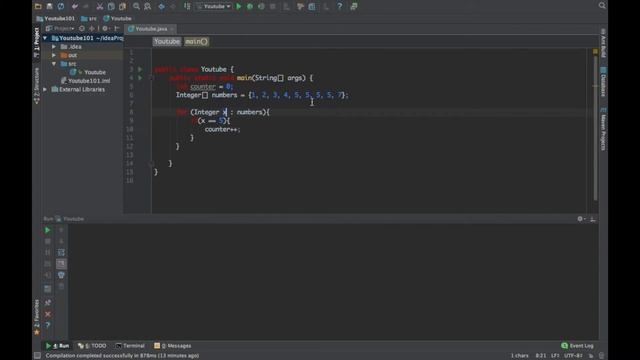Click the Synchronize toolbar icon

tap(61, 7)
